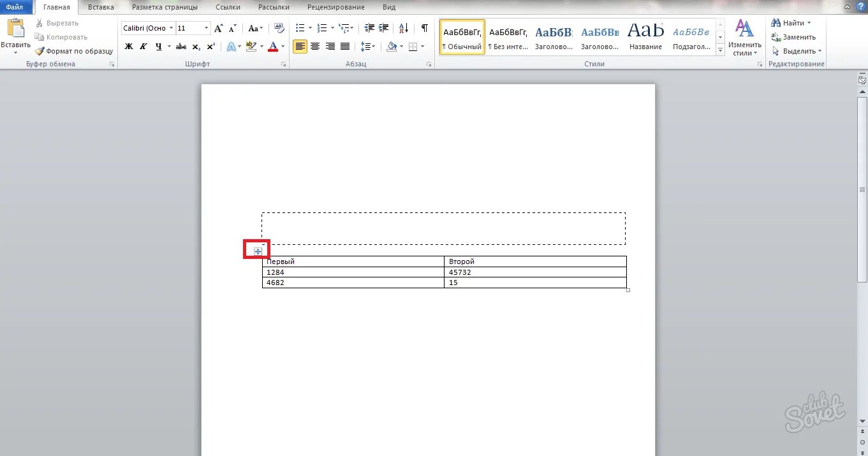
Task: Toggle center alignment
Action: pos(315,47)
